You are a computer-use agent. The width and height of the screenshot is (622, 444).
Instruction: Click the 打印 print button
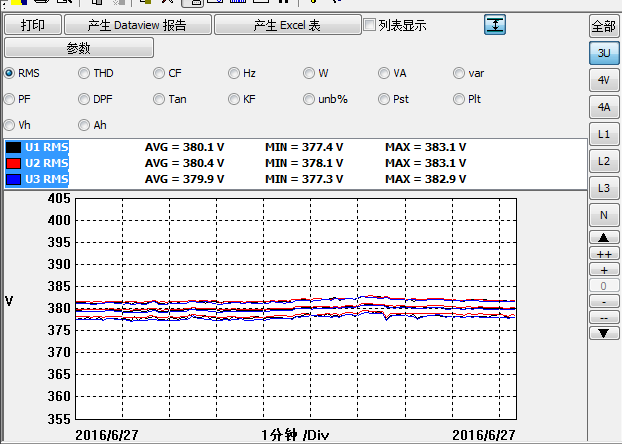[33, 25]
